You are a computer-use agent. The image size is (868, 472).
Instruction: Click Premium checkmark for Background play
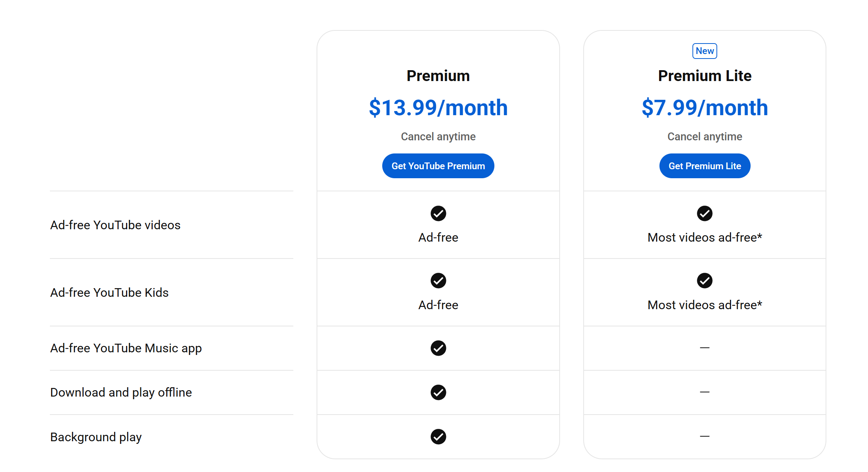click(x=438, y=437)
